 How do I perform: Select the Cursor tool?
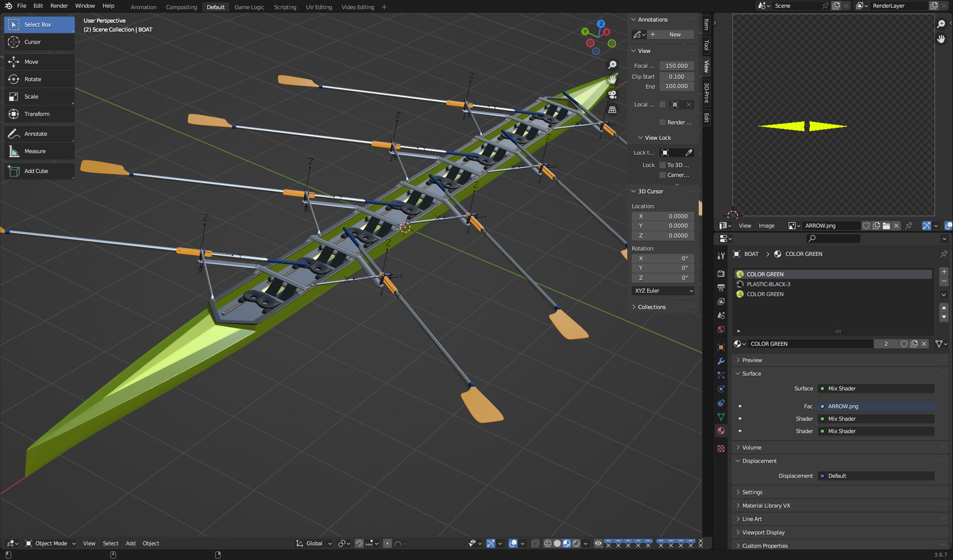(x=39, y=42)
